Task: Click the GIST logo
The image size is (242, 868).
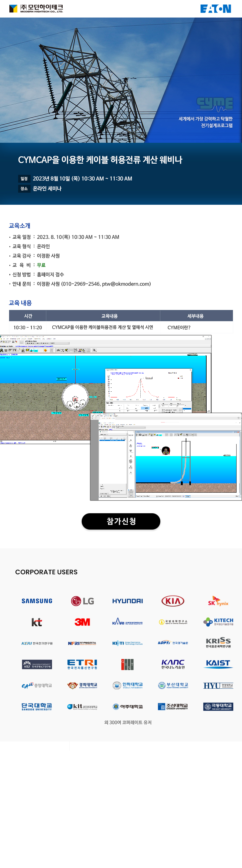Action: [127, 664]
